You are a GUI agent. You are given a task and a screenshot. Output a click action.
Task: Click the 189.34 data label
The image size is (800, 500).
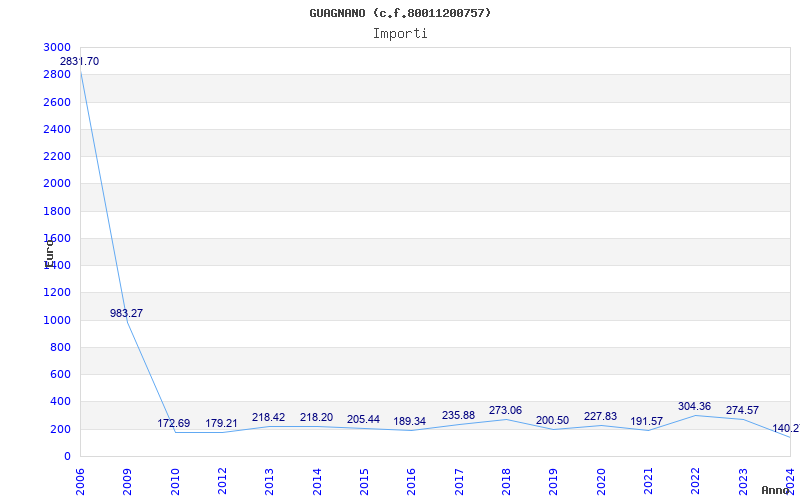[410, 421]
